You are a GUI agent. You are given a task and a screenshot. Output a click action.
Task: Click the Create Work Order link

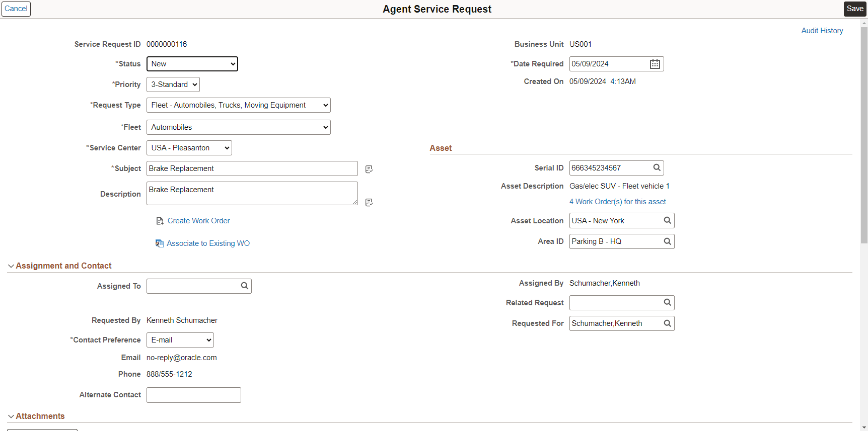tap(198, 221)
